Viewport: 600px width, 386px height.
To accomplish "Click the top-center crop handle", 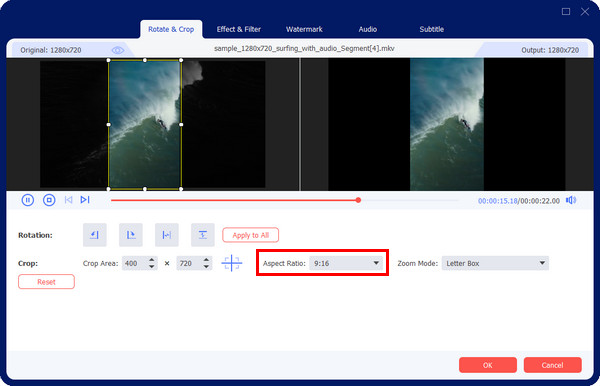I will pos(145,60).
